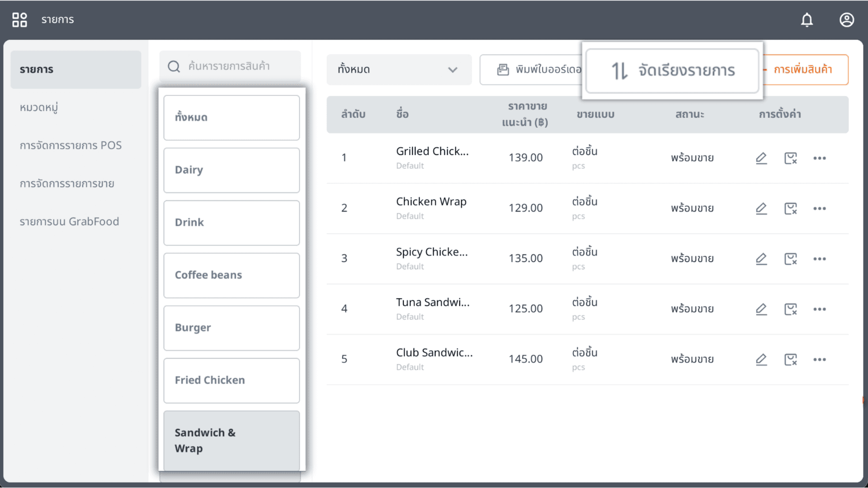The image size is (868, 488).
Task: Edit Grilled Chicken item with pencil icon
Action: [761, 158]
